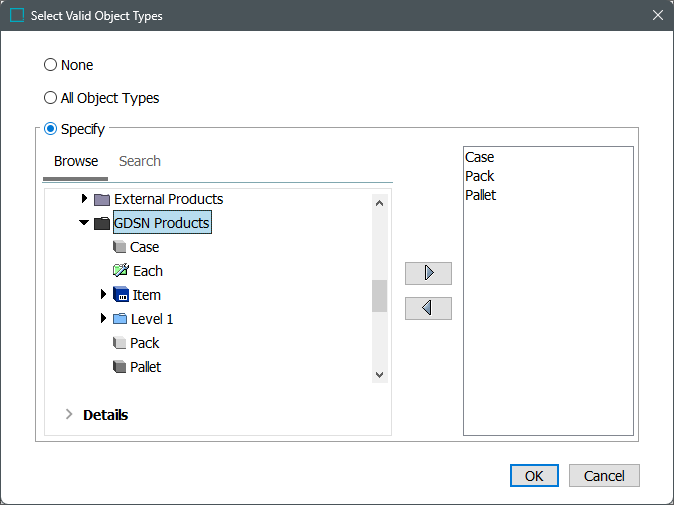Click the Level 1 folder icon
This screenshot has height=505, width=674.
[x=120, y=319]
